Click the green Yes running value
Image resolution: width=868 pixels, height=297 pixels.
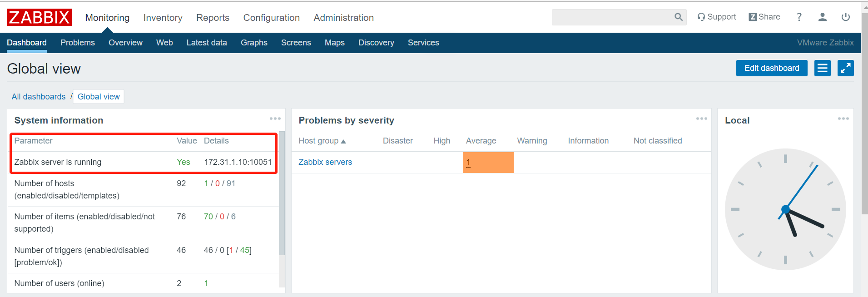[184, 162]
